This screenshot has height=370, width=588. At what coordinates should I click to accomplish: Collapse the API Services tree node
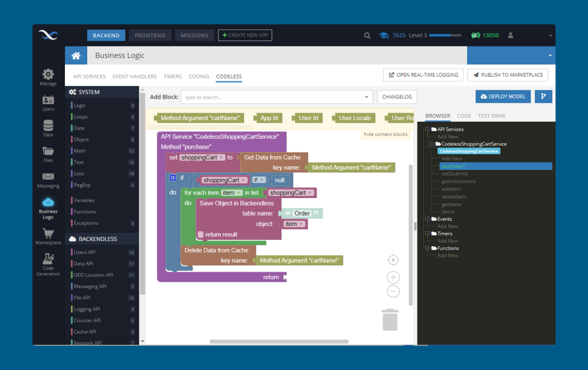pyautogui.click(x=427, y=129)
